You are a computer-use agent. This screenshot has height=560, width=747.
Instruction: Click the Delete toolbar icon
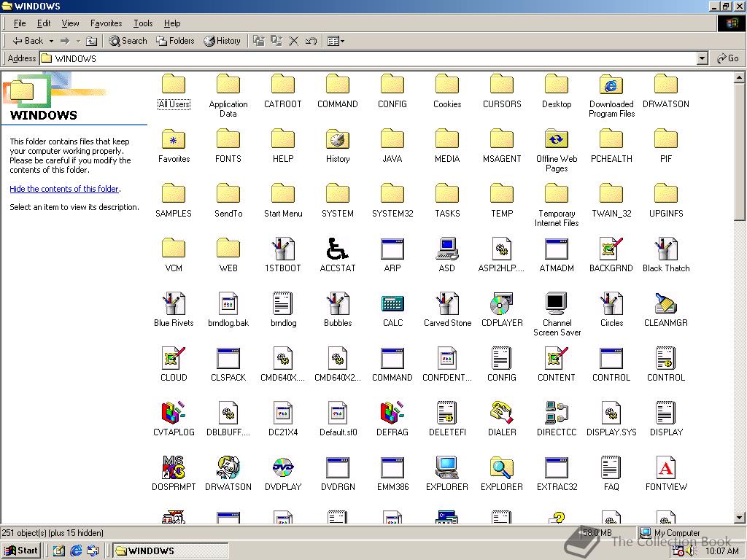(x=294, y=41)
